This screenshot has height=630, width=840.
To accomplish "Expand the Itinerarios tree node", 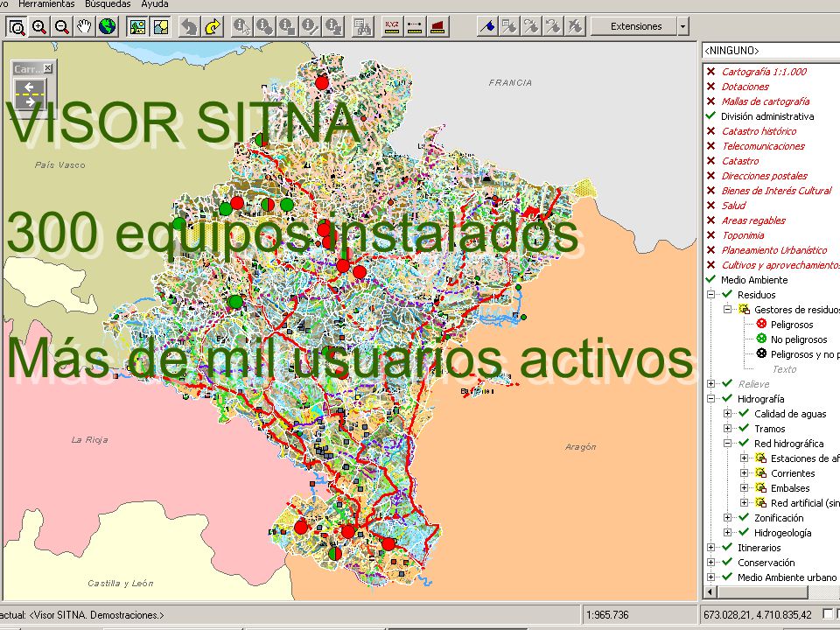I will pyautogui.click(x=710, y=548).
